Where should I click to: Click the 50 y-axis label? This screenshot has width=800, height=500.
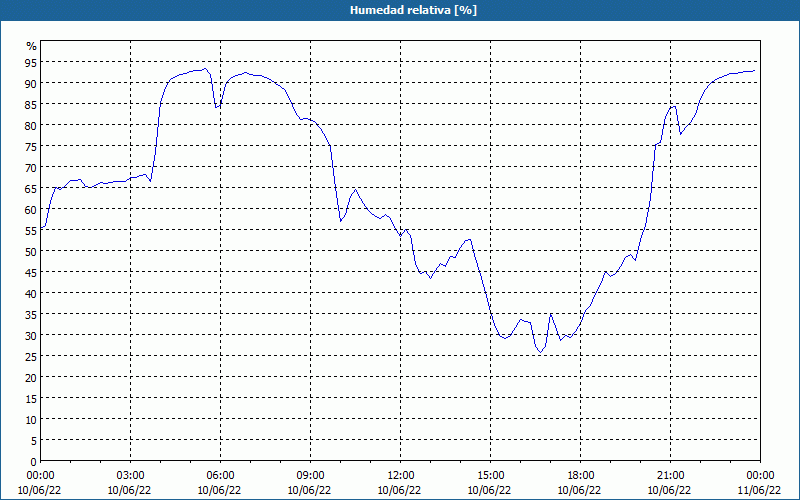31,251
